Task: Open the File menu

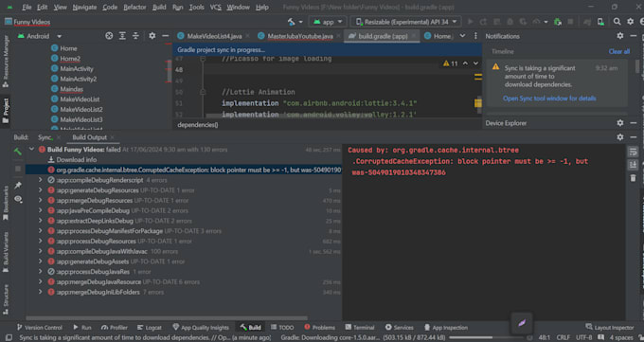Action: pyautogui.click(x=27, y=7)
